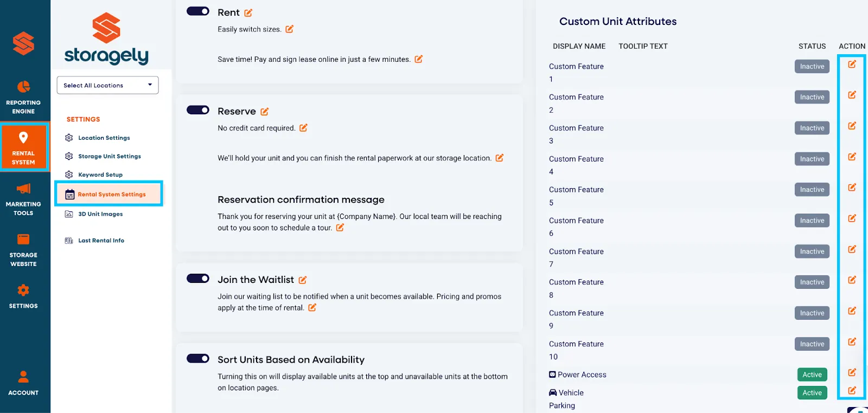
Task: Edit the Rent heading text
Action: tap(248, 12)
